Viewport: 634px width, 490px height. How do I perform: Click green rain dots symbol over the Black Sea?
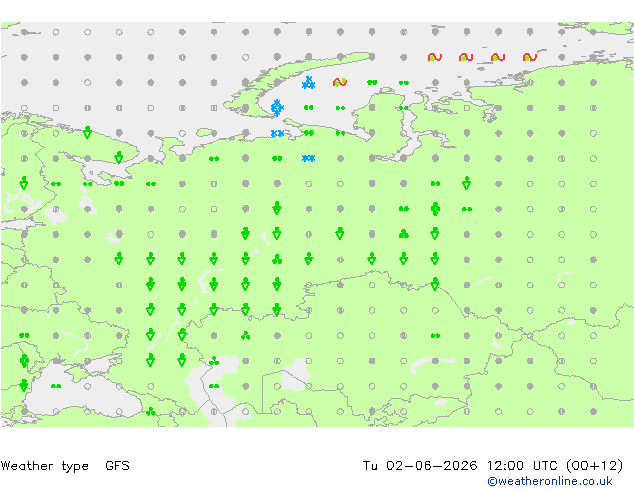point(56,386)
